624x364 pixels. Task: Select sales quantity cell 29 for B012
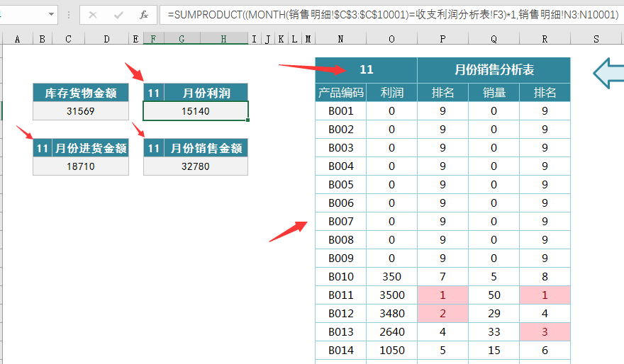[x=494, y=313]
